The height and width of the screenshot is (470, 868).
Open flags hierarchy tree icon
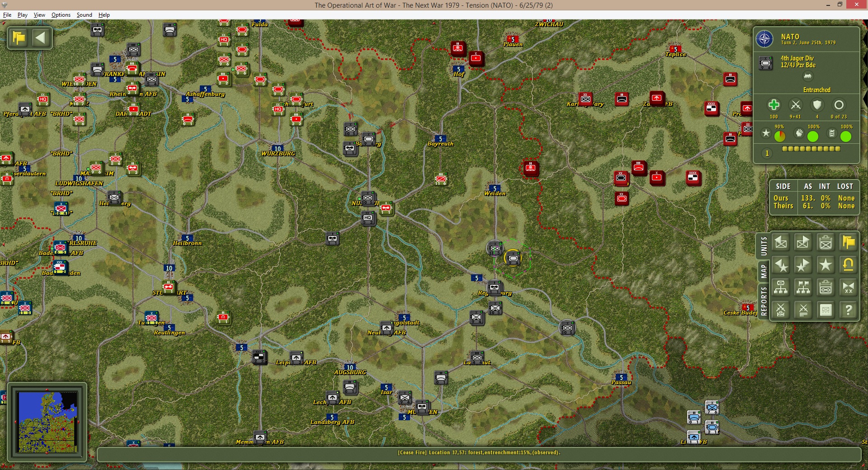click(x=803, y=287)
